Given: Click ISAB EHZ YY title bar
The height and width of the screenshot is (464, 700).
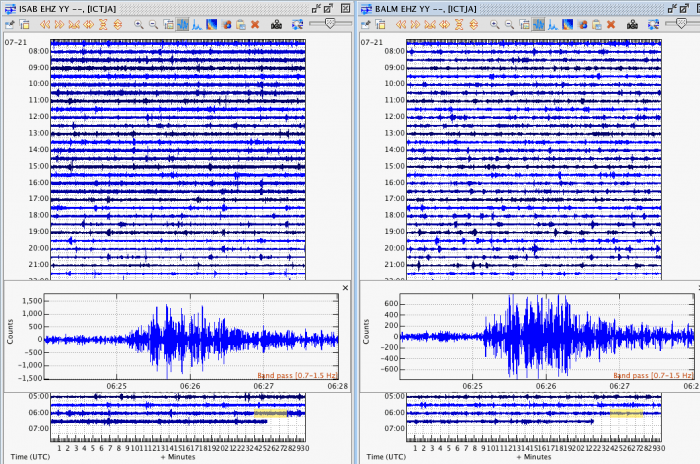Looking at the screenshot, I should [179, 8].
